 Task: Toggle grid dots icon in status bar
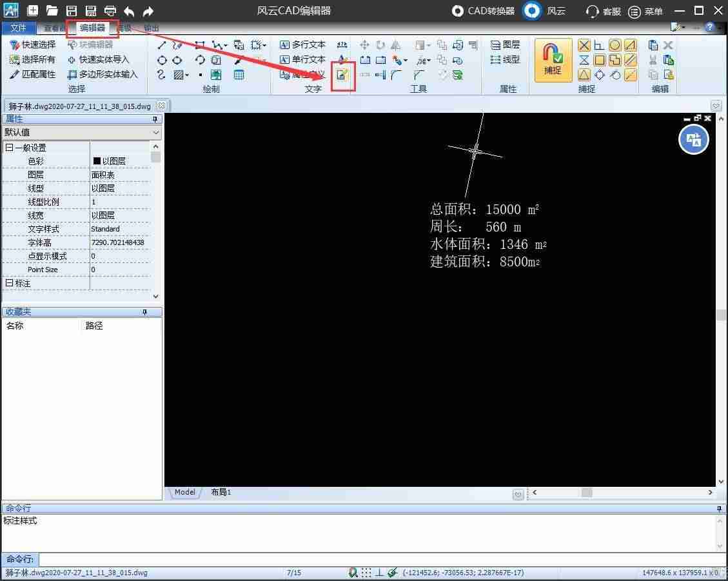click(x=366, y=573)
